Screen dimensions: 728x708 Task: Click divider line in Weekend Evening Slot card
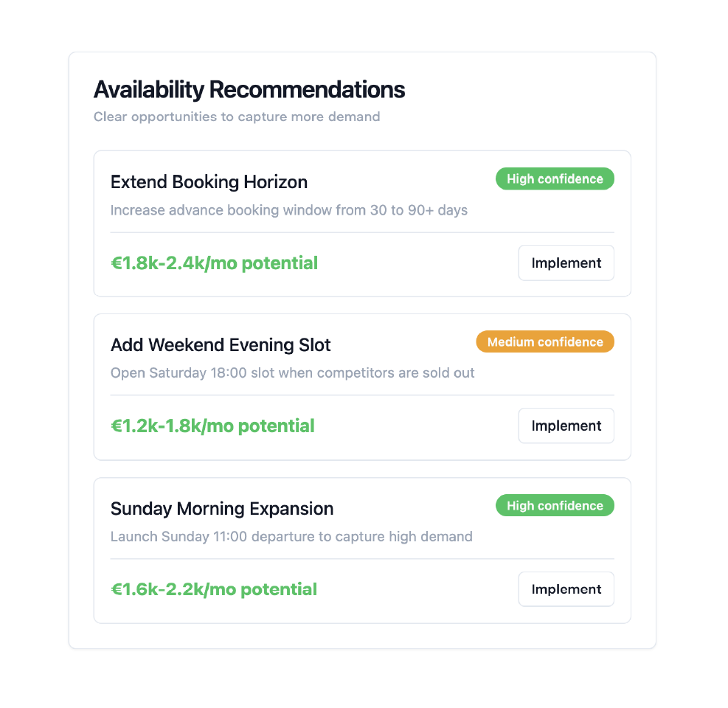pyautogui.click(x=361, y=395)
